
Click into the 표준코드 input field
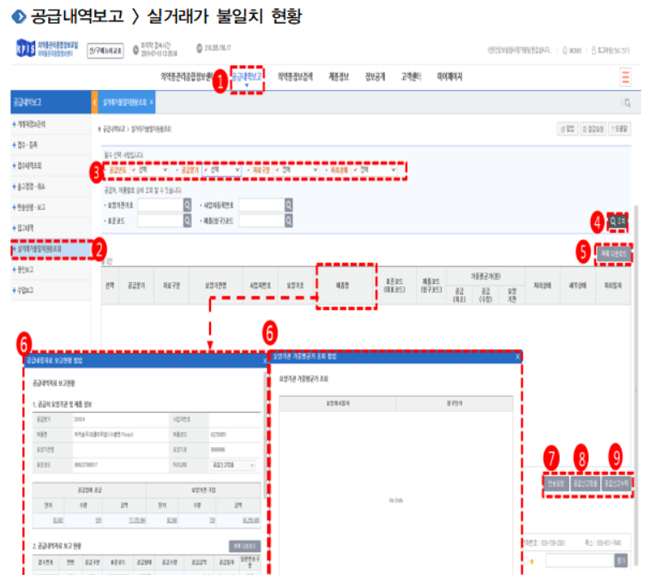point(160,221)
